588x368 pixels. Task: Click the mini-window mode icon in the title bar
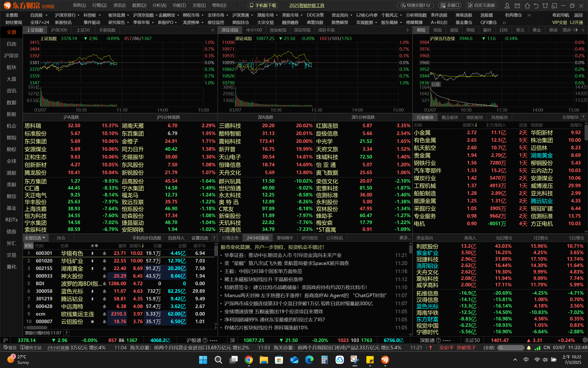(x=554, y=5)
